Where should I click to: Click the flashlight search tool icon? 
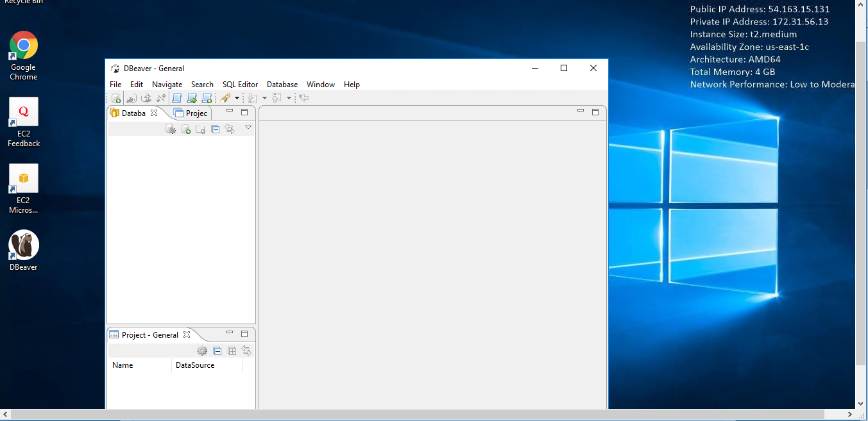click(225, 98)
